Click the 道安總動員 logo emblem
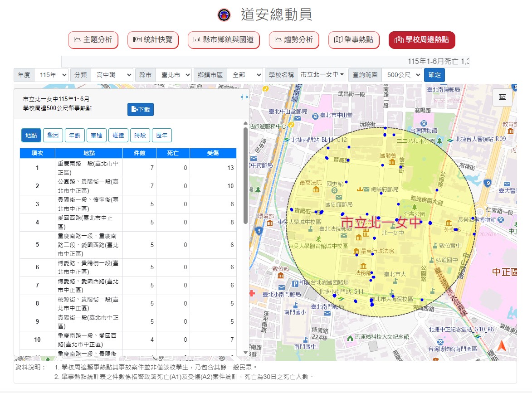The image size is (532, 393). pos(224,15)
